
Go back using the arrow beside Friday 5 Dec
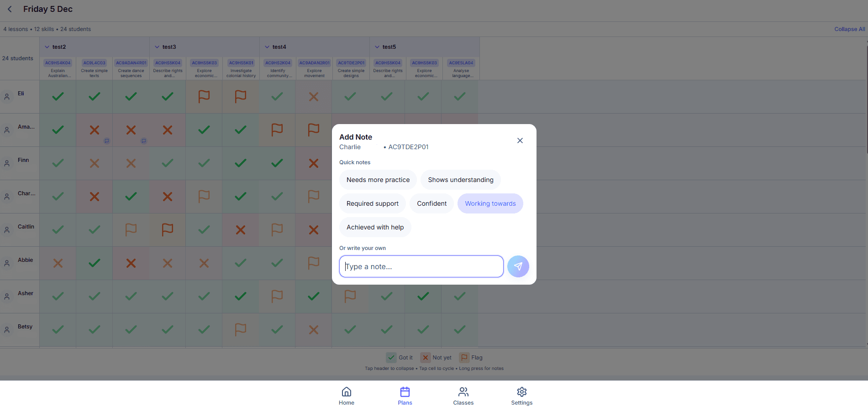pos(10,9)
